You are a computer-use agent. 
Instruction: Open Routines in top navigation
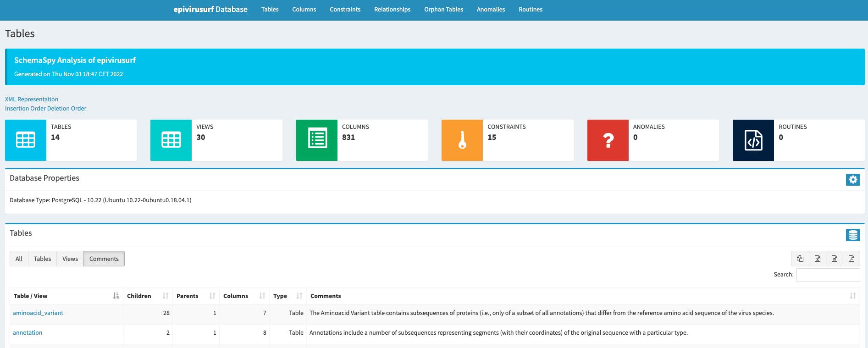531,9
